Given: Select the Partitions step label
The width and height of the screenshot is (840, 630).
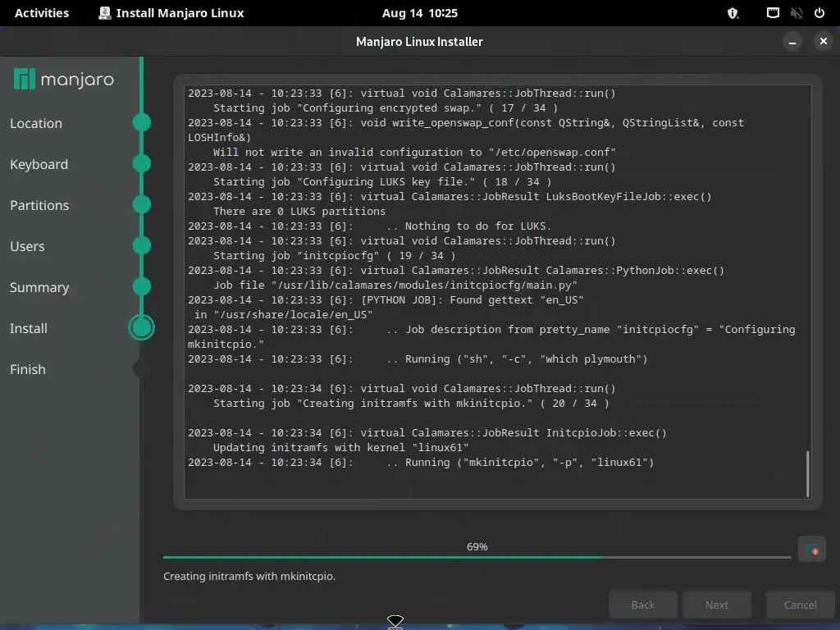Looking at the screenshot, I should click(x=39, y=205).
